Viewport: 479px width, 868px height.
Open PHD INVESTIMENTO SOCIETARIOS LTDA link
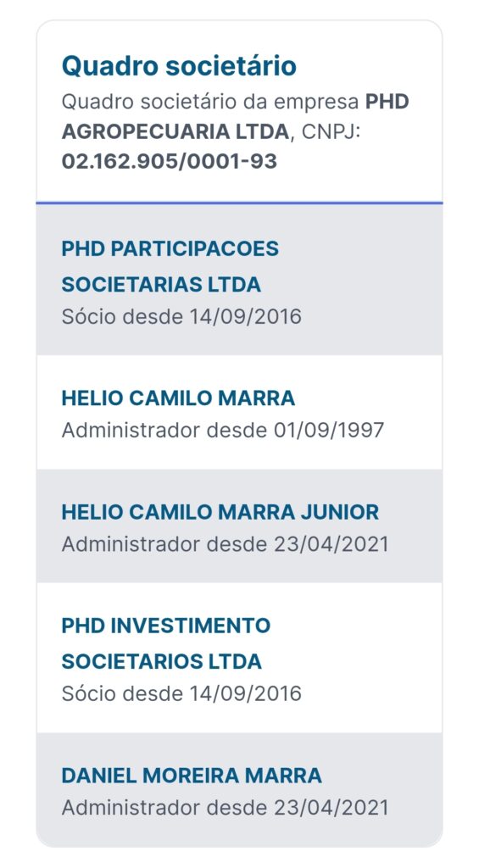166,644
